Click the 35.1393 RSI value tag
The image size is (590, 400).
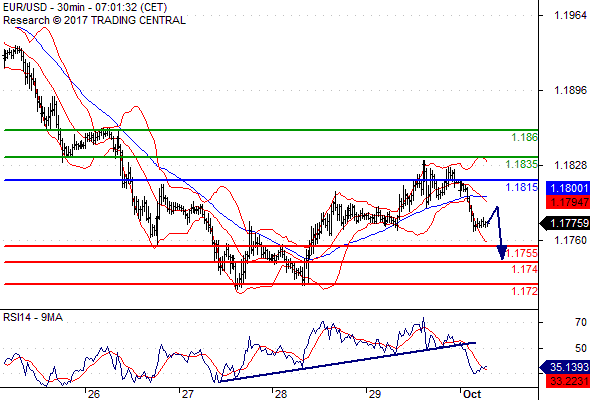[565, 367]
